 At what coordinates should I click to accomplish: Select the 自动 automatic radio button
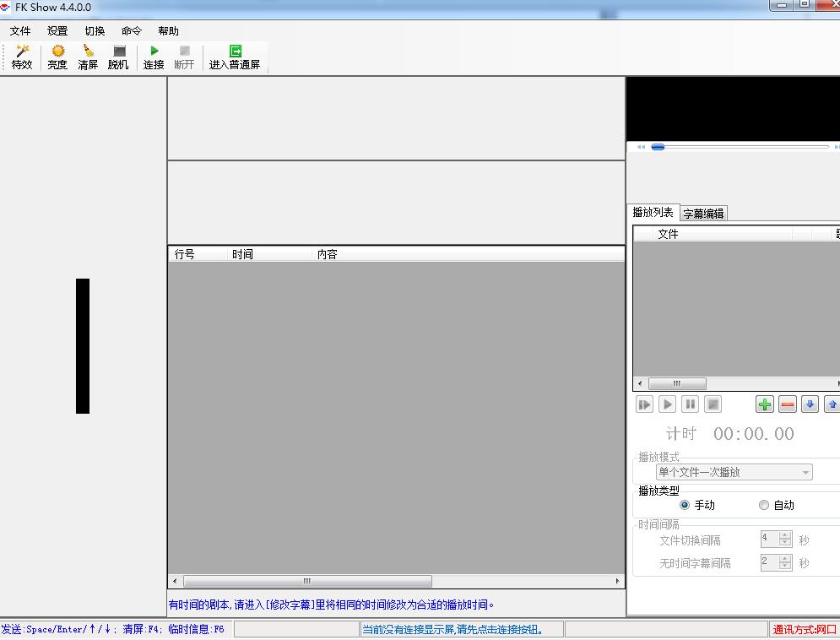[764, 505]
